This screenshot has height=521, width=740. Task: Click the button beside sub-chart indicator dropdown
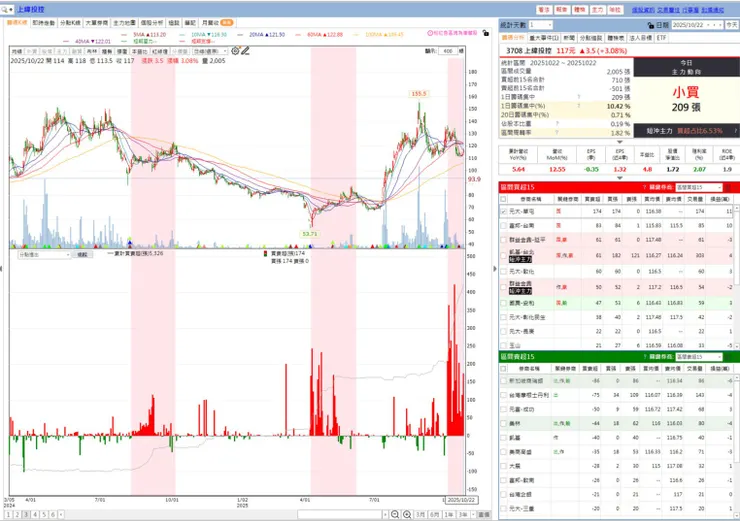click(83, 255)
